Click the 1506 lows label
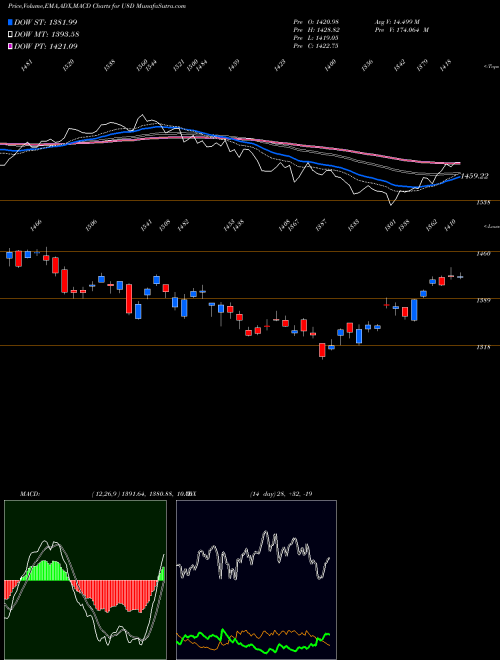This screenshot has width=500, height=660. point(91,225)
